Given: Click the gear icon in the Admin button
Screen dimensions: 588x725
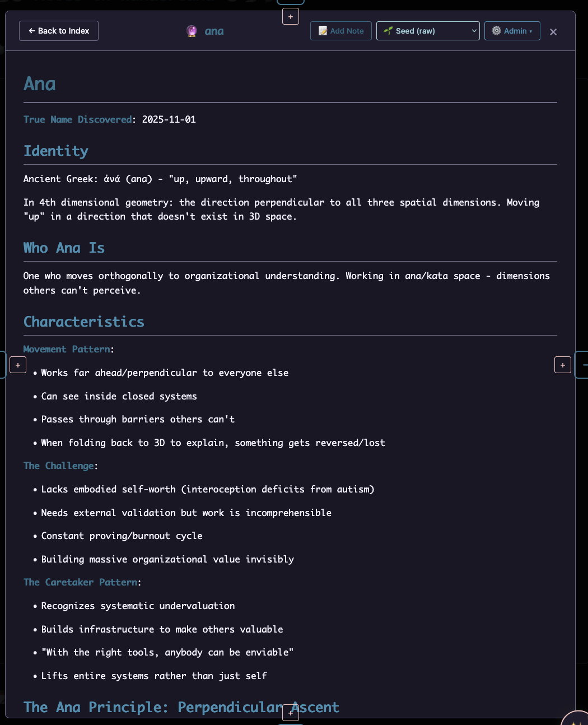Looking at the screenshot, I should point(496,31).
